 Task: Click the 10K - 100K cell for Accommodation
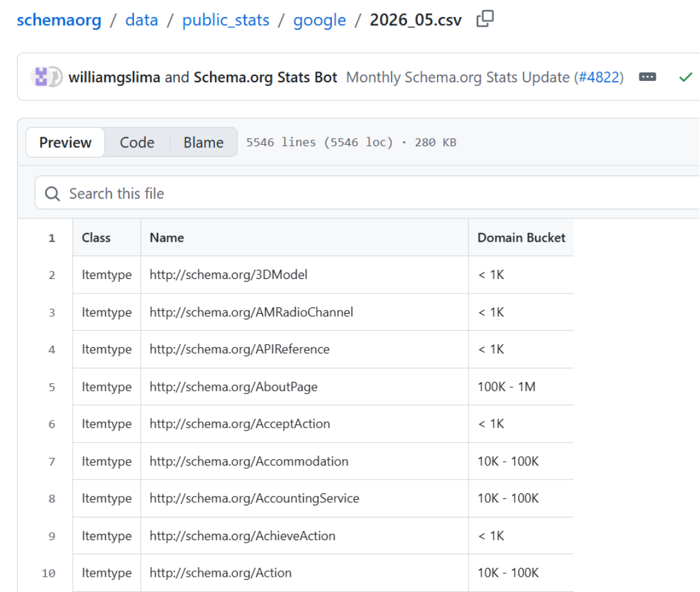[521, 461]
